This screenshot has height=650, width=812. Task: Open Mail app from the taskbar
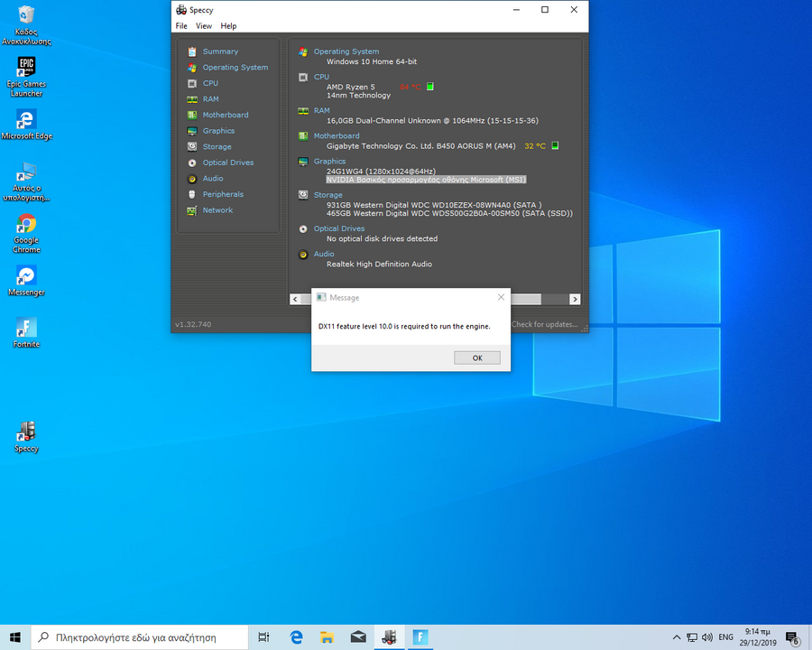358,637
